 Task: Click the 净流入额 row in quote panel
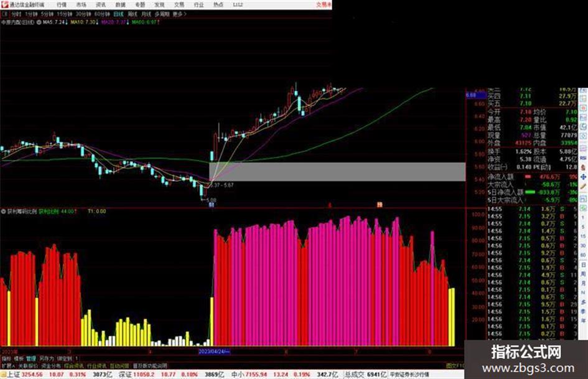pyautogui.click(x=533, y=177)
